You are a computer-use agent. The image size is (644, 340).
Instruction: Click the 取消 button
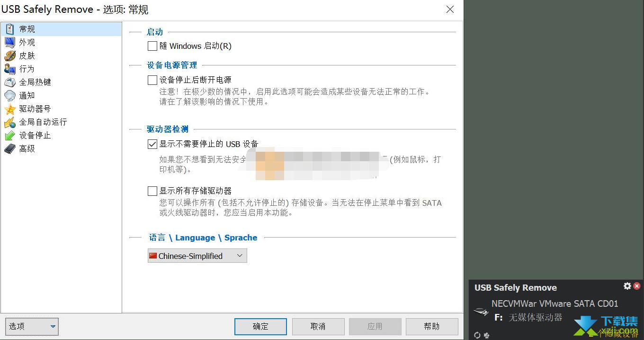pos(318,326)
